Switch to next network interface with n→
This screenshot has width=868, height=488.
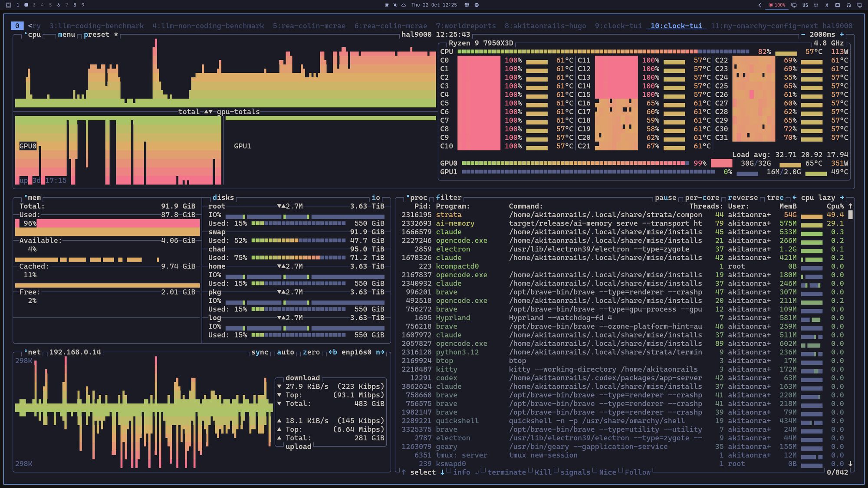point(380,352)
